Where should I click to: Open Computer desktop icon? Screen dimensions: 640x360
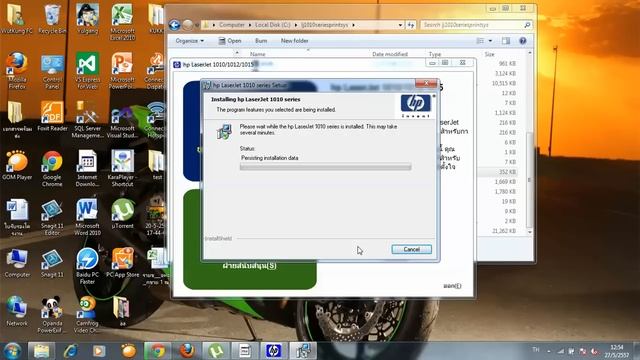click(x=17, y=263)
